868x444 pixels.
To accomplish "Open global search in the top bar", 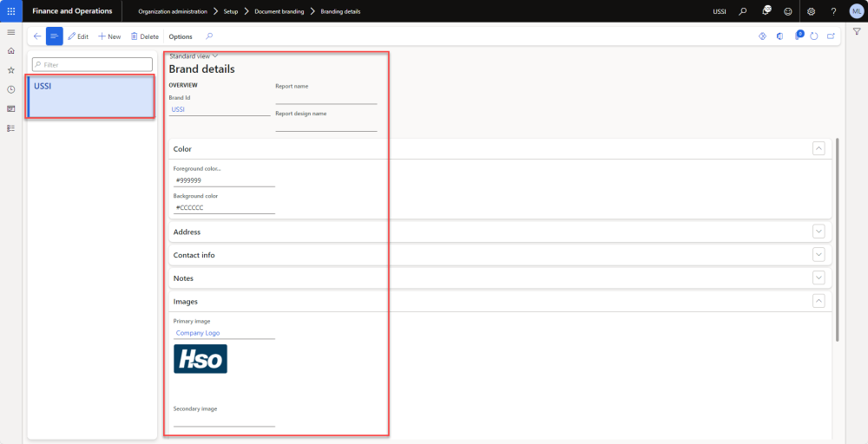I will click(743, 11).
